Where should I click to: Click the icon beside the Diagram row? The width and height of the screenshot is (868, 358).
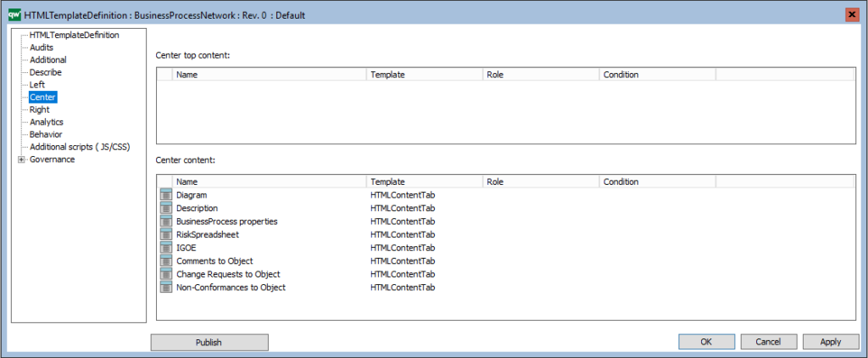pyautogui.click(x=165, y=195)
